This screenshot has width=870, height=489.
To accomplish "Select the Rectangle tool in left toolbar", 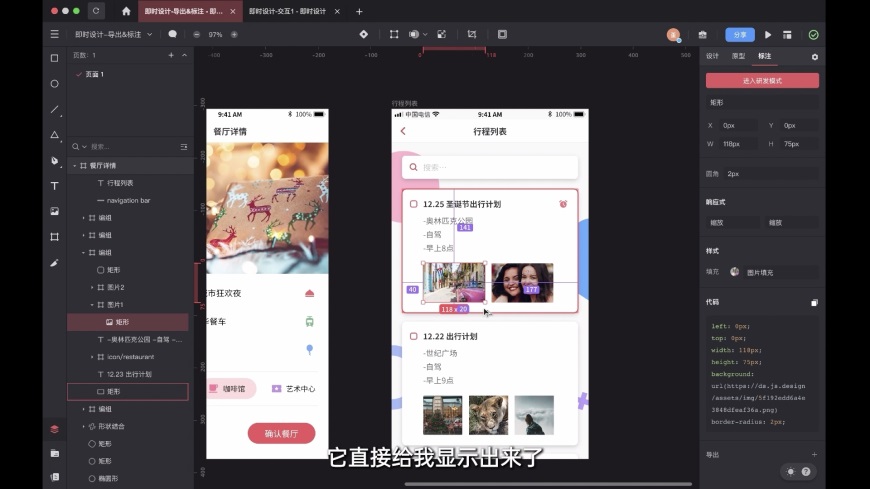I will 54,58.
